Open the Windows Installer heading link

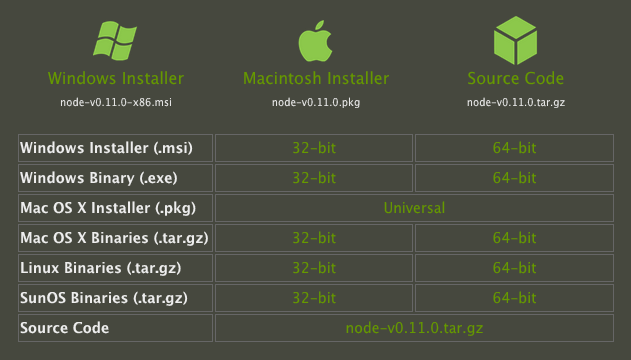coord(116,78)
